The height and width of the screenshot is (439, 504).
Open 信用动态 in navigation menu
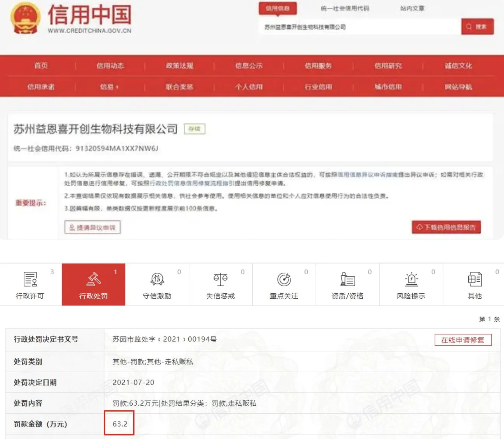click(110, 66)
